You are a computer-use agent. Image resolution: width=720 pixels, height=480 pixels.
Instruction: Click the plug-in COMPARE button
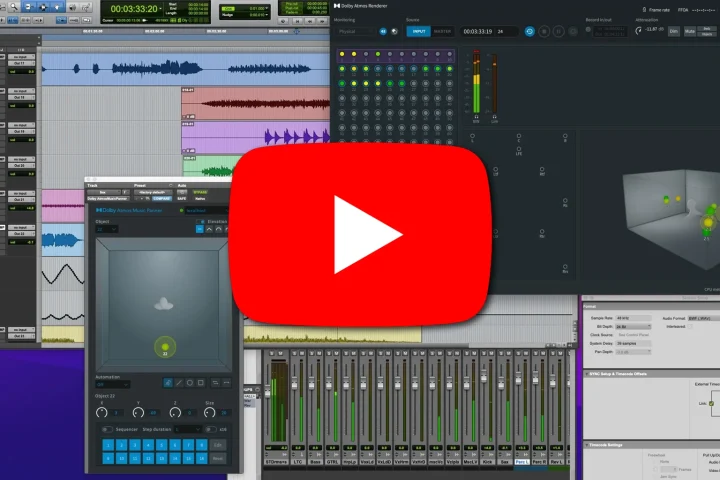coord(162,198)
